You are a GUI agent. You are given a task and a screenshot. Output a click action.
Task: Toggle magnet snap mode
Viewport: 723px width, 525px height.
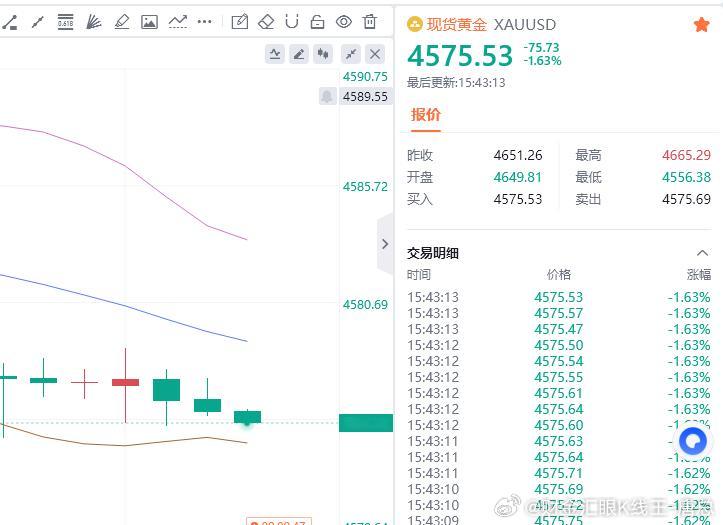(292, 22)
